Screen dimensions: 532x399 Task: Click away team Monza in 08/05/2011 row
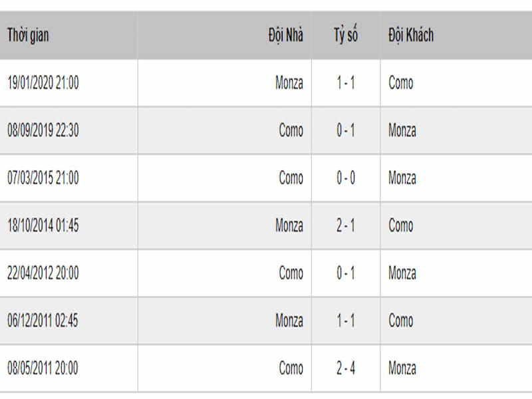click(x=402, y=368)
